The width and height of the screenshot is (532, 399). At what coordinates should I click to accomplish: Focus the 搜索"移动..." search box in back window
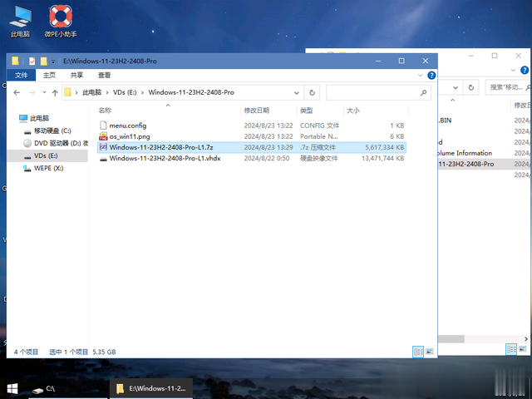508,87
